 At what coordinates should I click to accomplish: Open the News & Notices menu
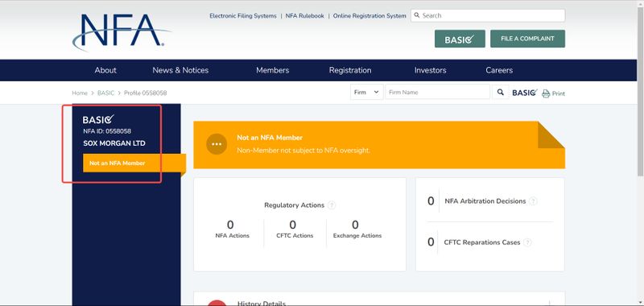click(x=180, y=70)
